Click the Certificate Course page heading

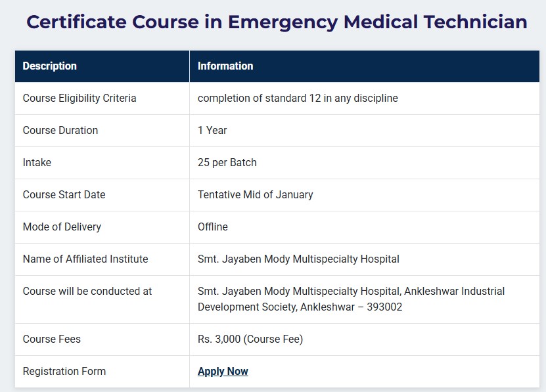pos(277,22)
